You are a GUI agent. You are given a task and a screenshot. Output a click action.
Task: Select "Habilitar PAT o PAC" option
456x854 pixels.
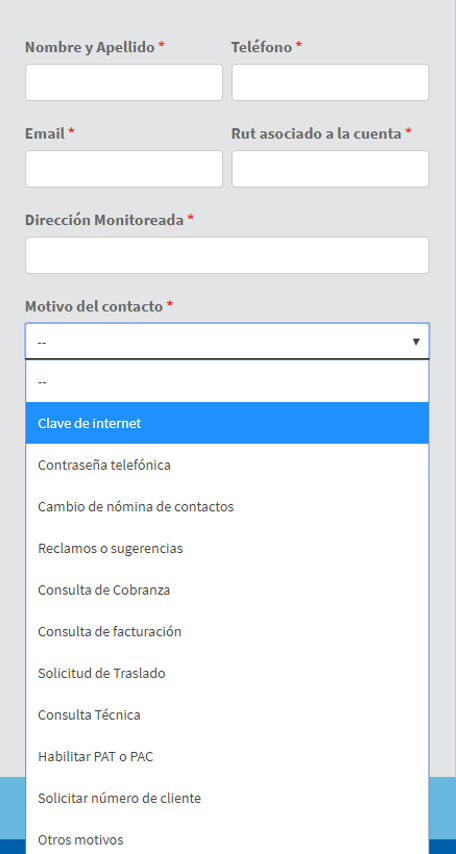(x=227, y=757)
